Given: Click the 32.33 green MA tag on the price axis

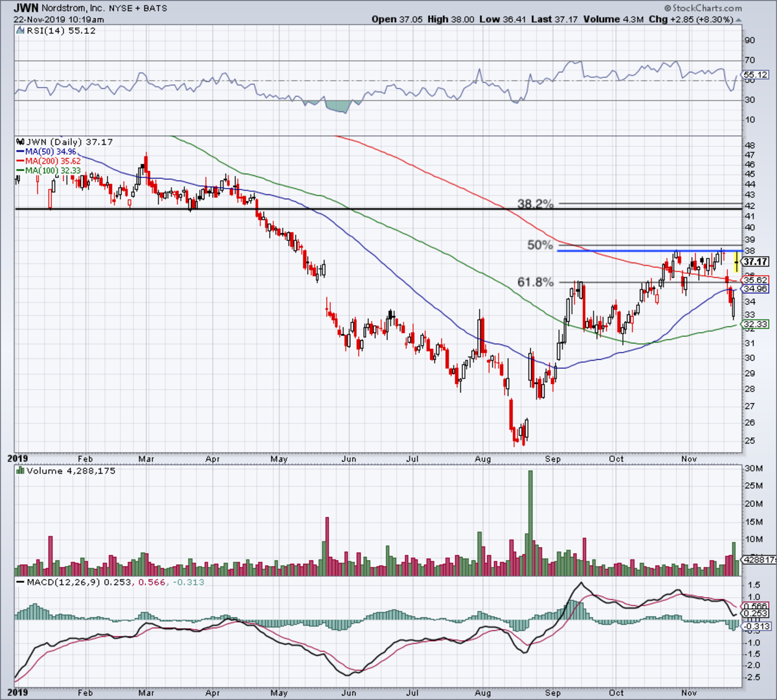Looking at the screenshot, I should point(756,324).
